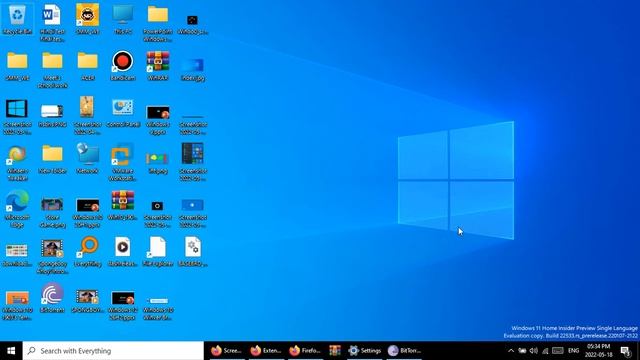
Task: Select the Store Game.png image file
Action: pos(52,212)
